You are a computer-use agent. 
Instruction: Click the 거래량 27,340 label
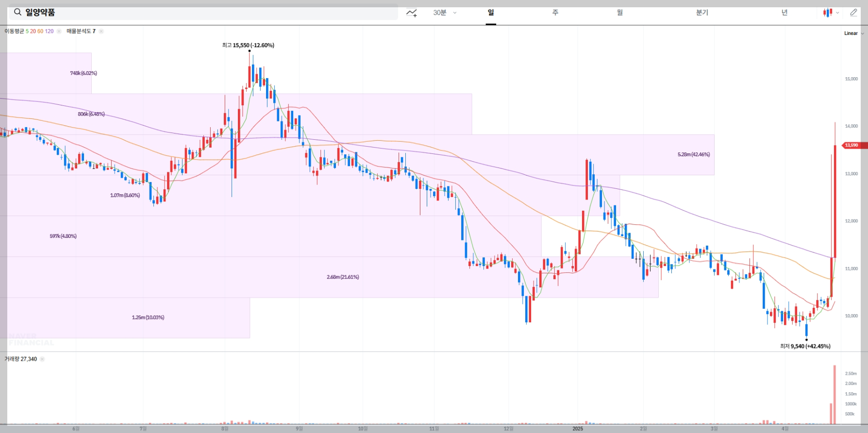[x=21, y=359]
